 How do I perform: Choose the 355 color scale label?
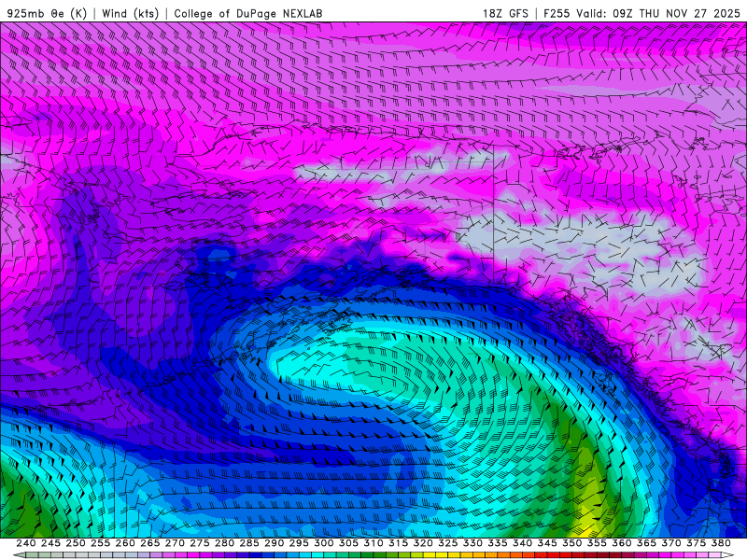coord(597,543)
